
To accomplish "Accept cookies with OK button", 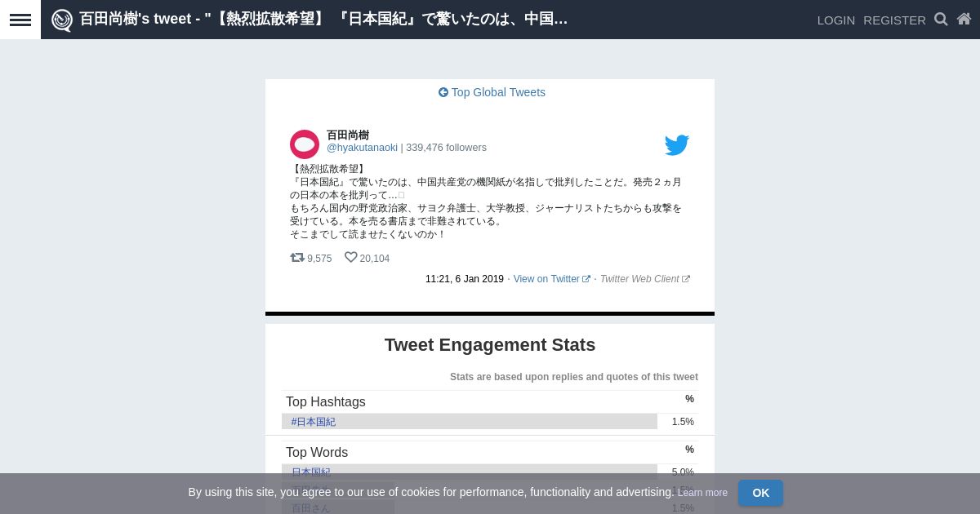I will point(760,493).
